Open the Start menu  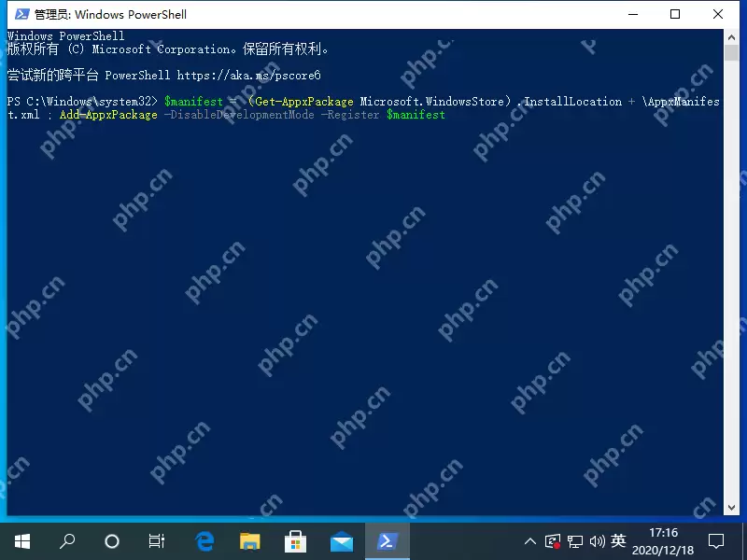tap(21, 541)
